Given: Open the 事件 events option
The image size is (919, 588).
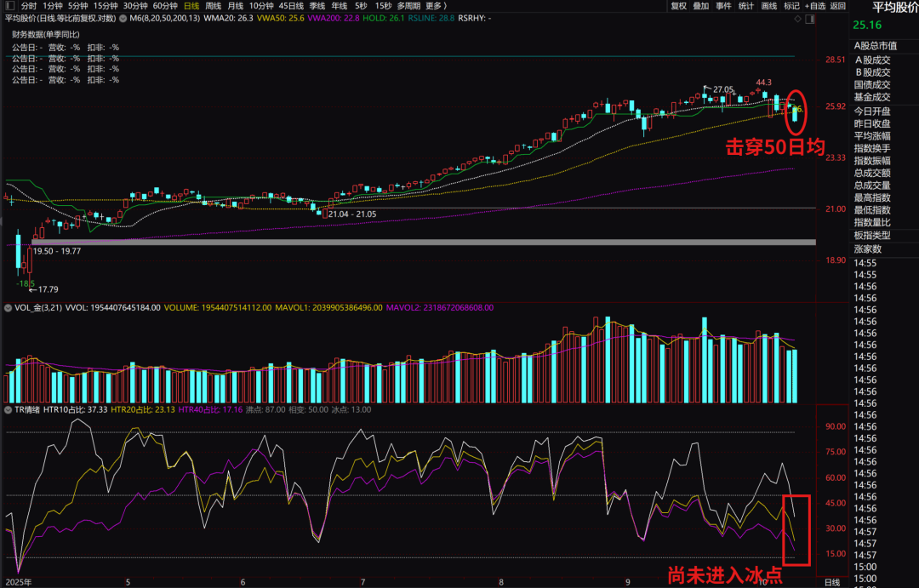Looking at the screenshot, I should tap(724, 6).
